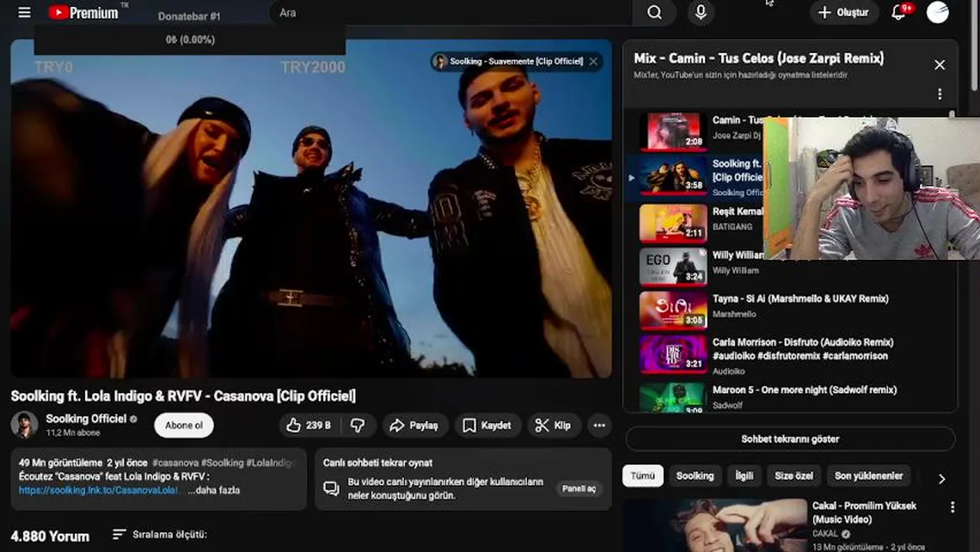Play Camin - Tus Celos playlist thumbnail
This screenshot has width=980, height=552.
pyautogui.click(x=673, y=132)
